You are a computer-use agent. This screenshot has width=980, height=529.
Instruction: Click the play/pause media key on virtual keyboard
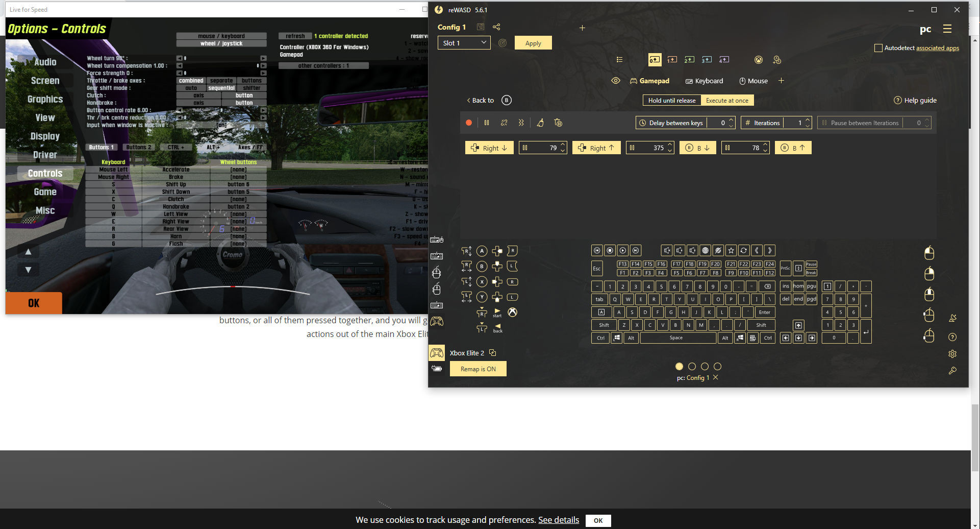point(622,250)
